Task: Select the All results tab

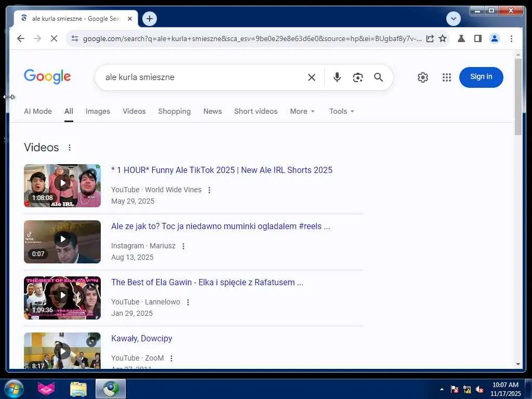Action: [69, 111]
